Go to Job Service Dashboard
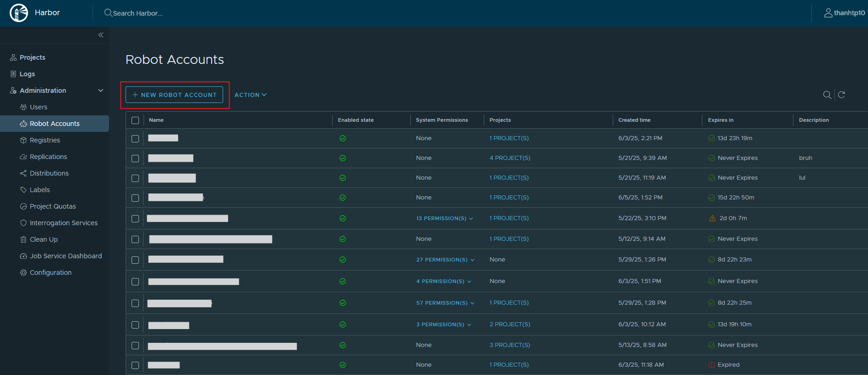This screenshot has height=375, width=868. 66,256
